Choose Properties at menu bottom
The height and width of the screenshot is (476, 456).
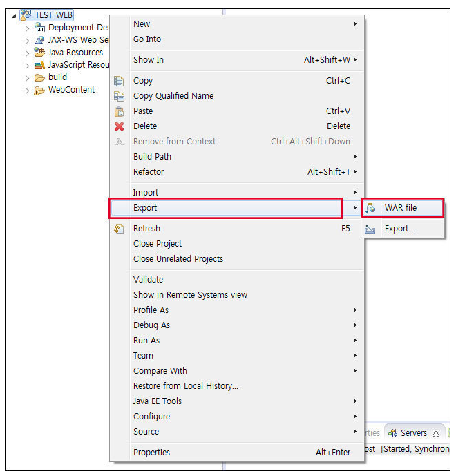[x=237, y=453]
